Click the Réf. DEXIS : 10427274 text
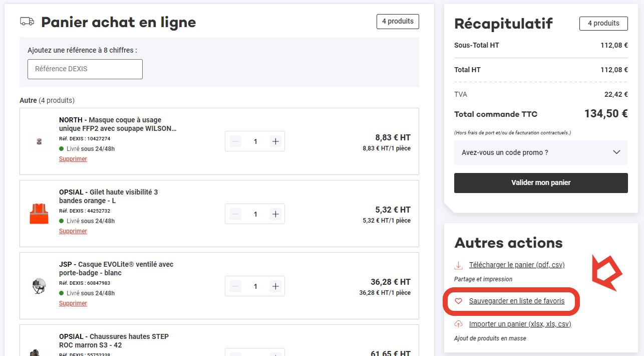644x356 pixels. click(x=85, y=139)
